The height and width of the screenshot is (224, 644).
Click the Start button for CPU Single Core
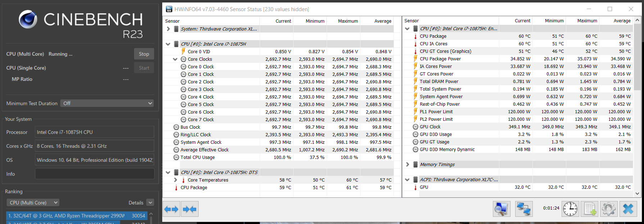(144, 68)
